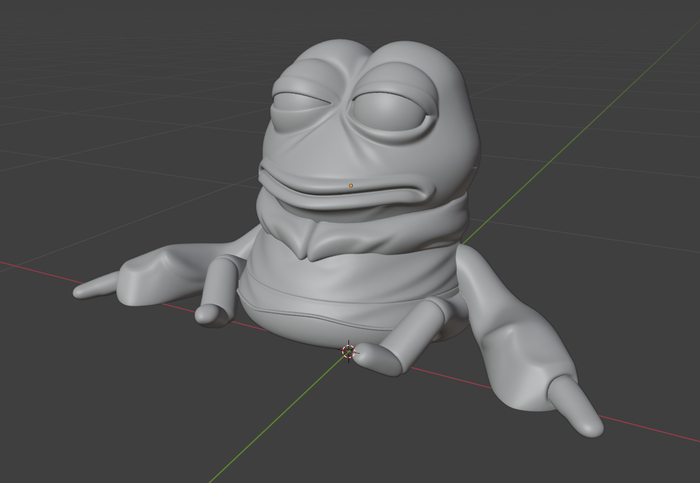Click the pointing fingertip at bottom right
The image size is (700, 483).
point(590,423)
